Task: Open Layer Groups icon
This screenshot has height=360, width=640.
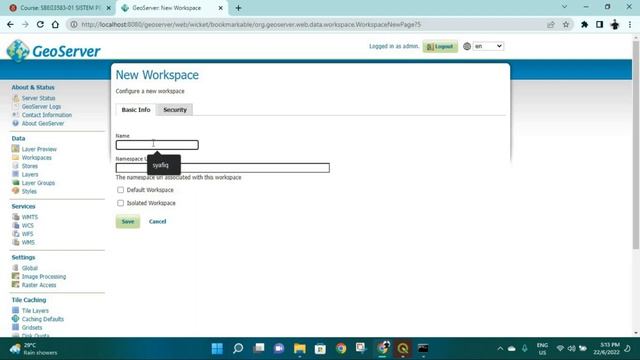Action: coord(16,183)
